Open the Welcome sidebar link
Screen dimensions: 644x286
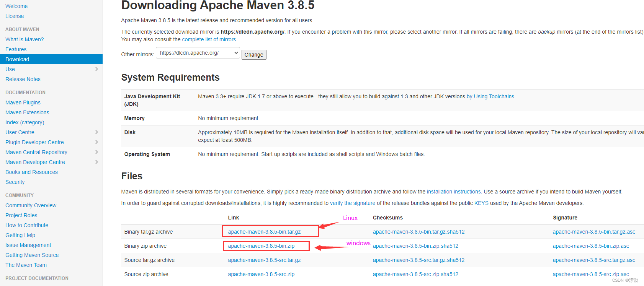coord(16,6)
